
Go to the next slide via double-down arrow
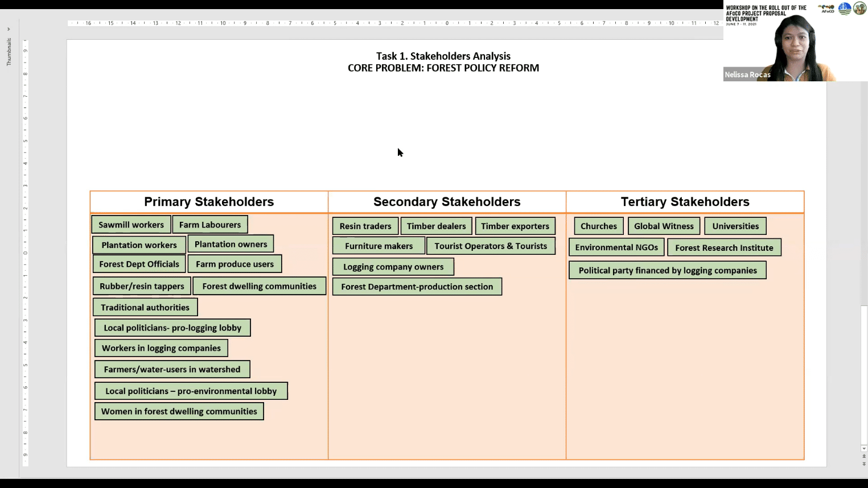pos(864,464)
